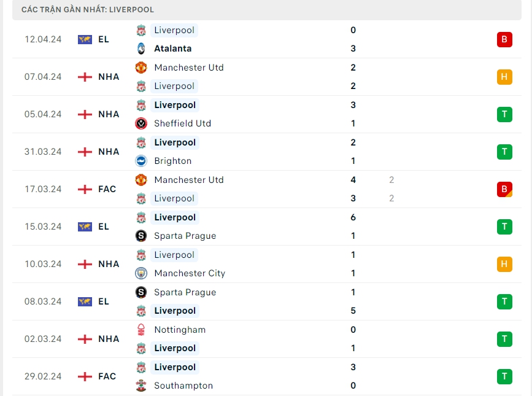The image size is (532, 396).
Task: Click the red B badge for the Atalanta match
Action: coord(504,39)
